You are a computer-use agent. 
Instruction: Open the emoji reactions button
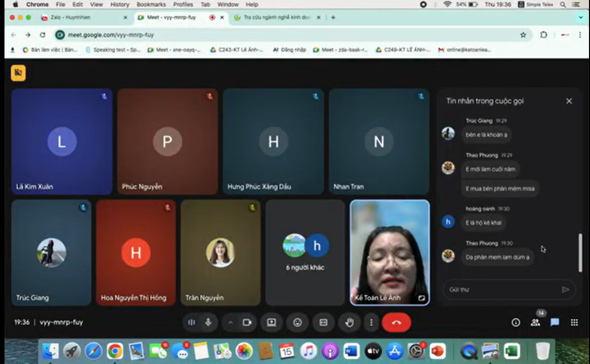(x=297, y=323)
